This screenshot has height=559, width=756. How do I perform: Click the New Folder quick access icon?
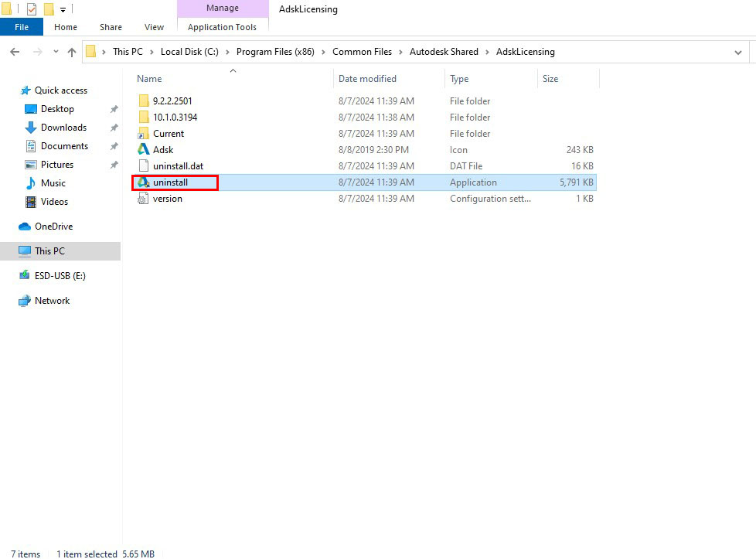tap(49, 9)
